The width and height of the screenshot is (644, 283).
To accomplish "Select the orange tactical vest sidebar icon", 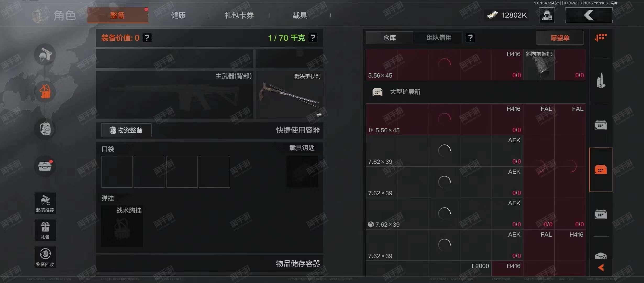I will click(x=45, y=91).
